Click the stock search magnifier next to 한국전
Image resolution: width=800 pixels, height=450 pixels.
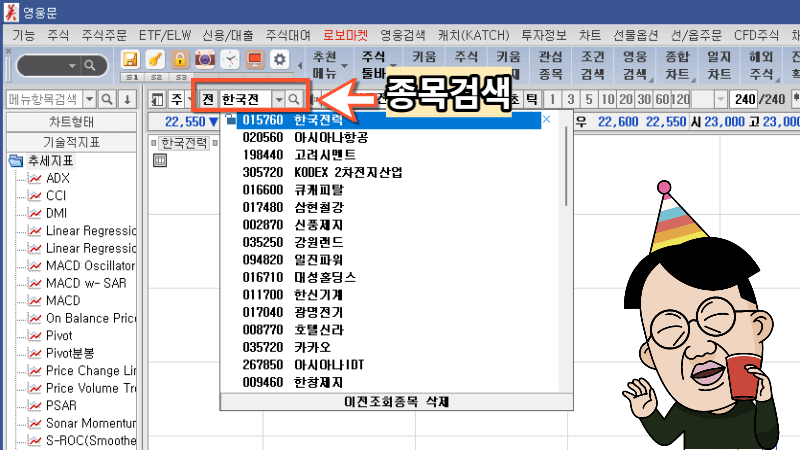[x=294, y=99]
